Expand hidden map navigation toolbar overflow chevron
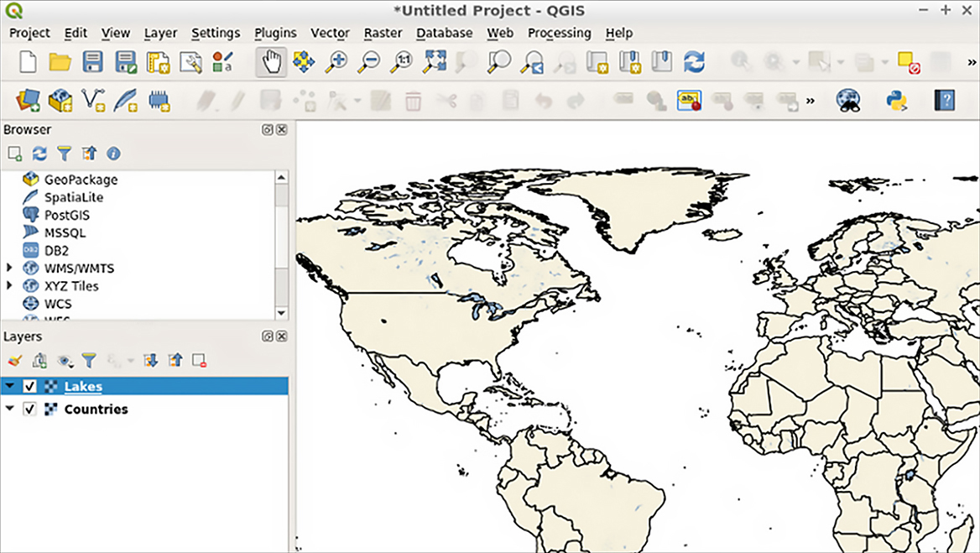980x553 pixels. pyautogui.click(x=972, y=62)
